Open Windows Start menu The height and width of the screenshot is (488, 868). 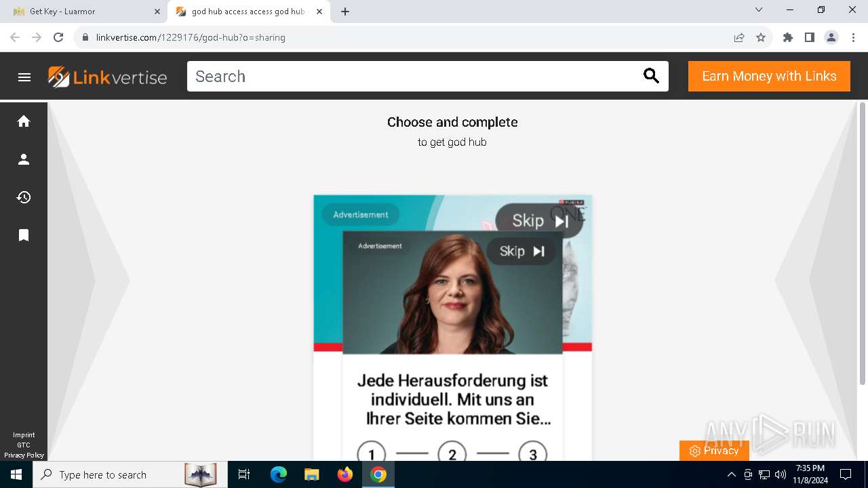pos(16,474)
